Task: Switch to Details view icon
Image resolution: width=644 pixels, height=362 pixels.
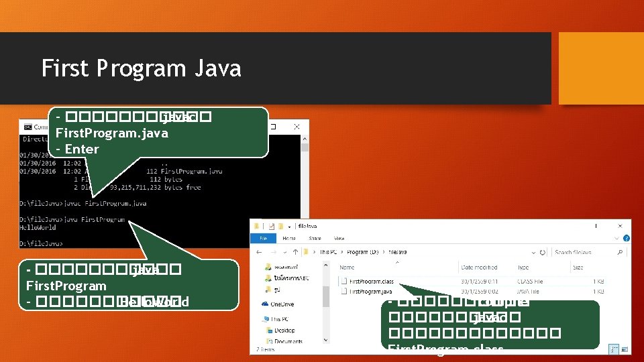Action: pos(614,349)
